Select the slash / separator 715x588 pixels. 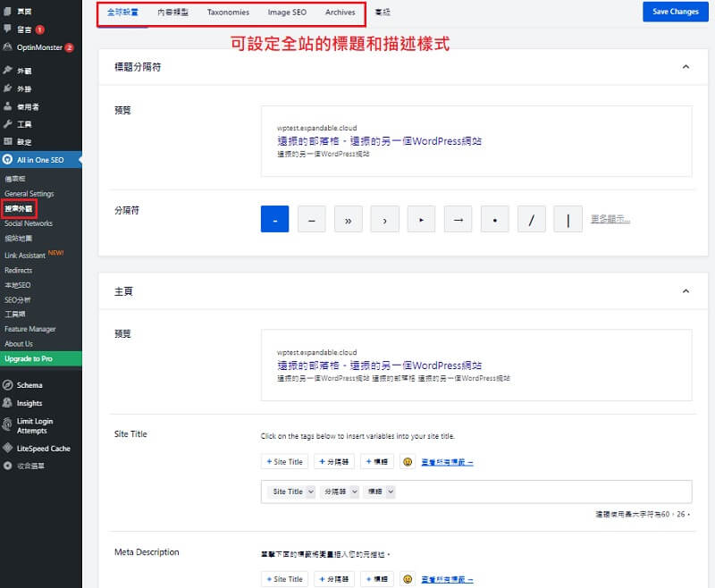(531, 219)
